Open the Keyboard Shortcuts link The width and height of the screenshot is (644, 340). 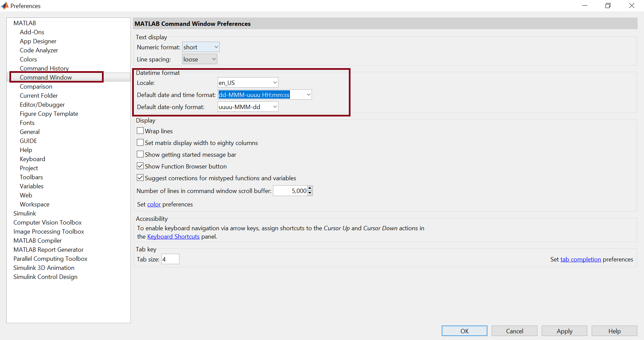point(173,236)
